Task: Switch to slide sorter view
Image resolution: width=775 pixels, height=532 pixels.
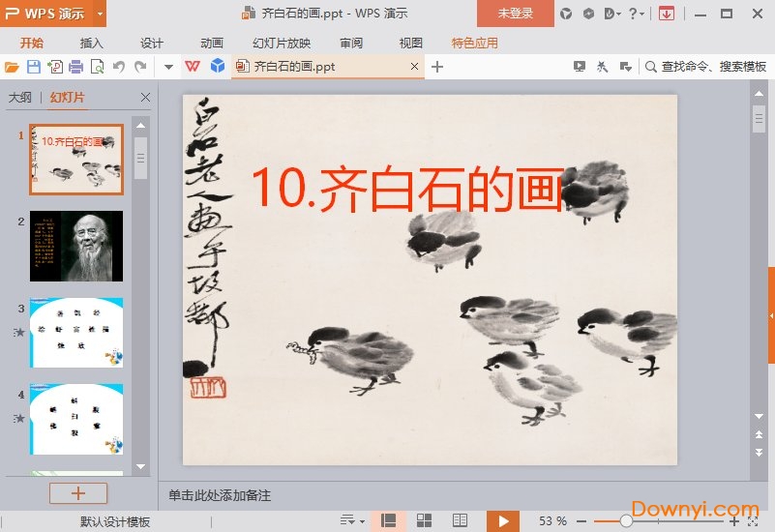Action: [x=424, y=520]
